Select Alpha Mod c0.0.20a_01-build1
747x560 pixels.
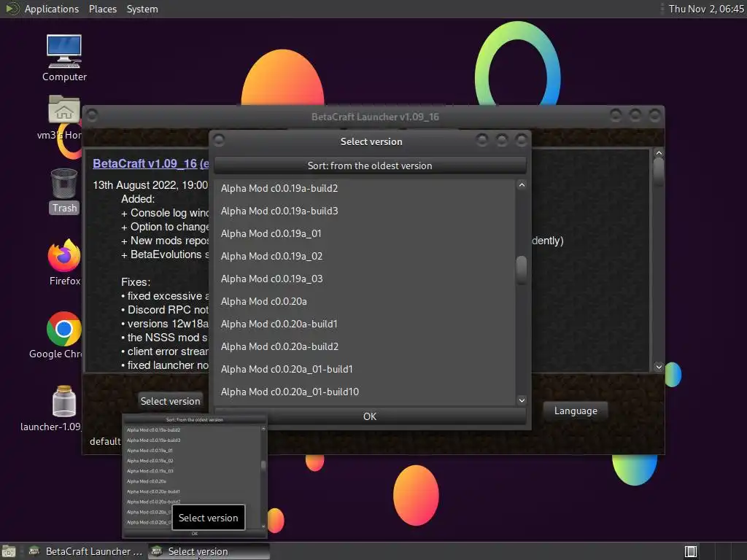pos(365,370)
